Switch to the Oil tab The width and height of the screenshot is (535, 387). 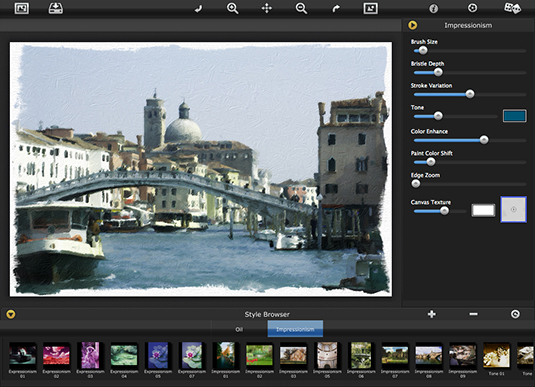click(239, 329)
